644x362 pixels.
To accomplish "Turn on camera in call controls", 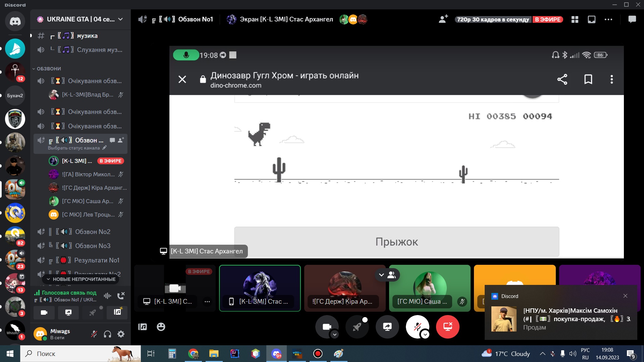I will tap(326, 326).
